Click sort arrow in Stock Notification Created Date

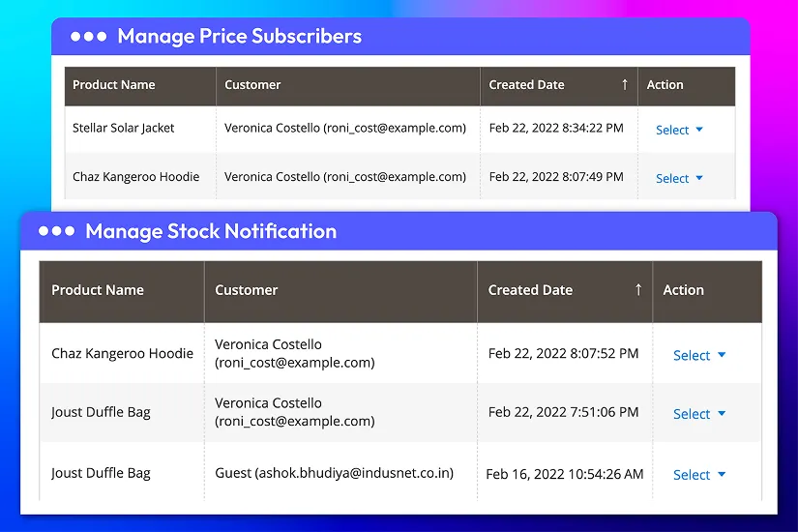point(638,289)
